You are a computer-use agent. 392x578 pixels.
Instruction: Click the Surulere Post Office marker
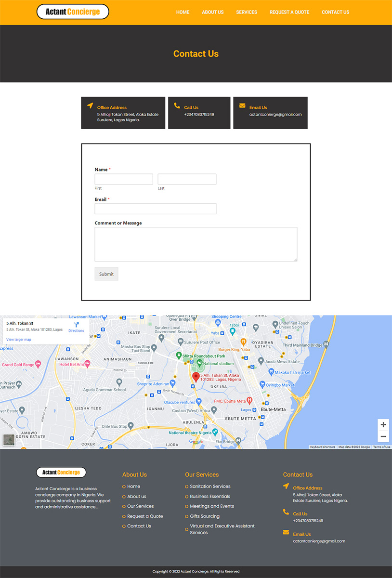click(x=181, y=342)
